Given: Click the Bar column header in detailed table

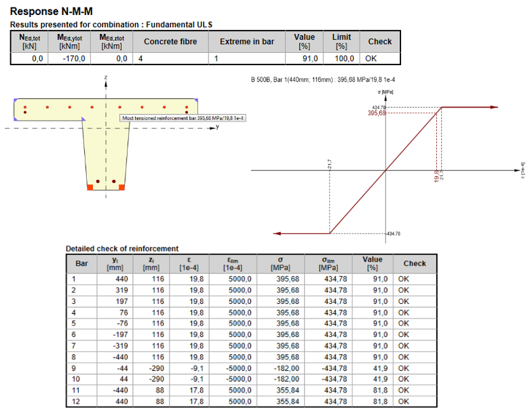Looking at the screenshot, I should pyautogui.click(x=81, y=263).
